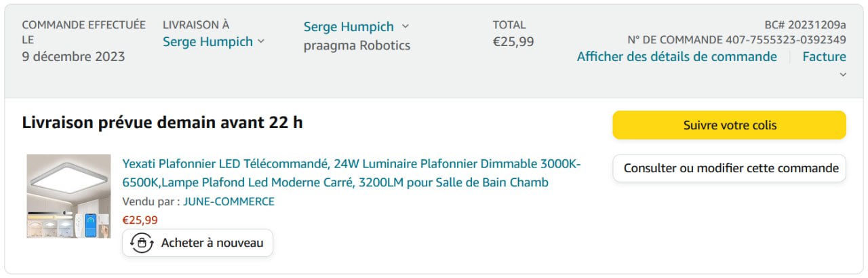
Task: Expand the chevron beside the LIVRAISON À name
Action: 261,41
